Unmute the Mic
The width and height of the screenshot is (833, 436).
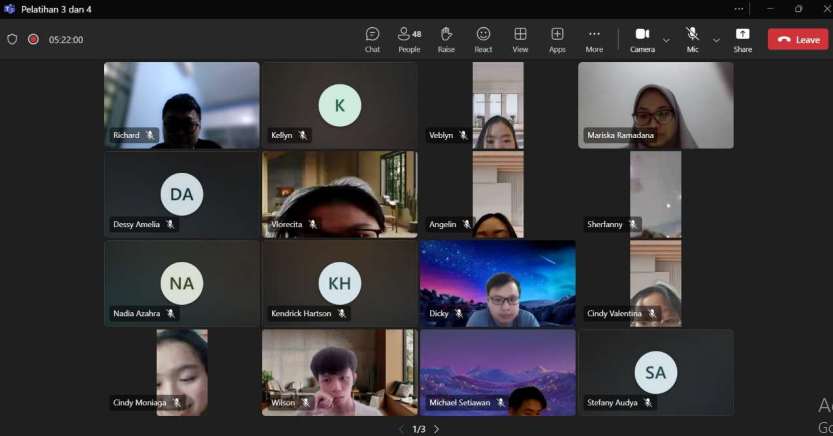[x=692, y=38]
